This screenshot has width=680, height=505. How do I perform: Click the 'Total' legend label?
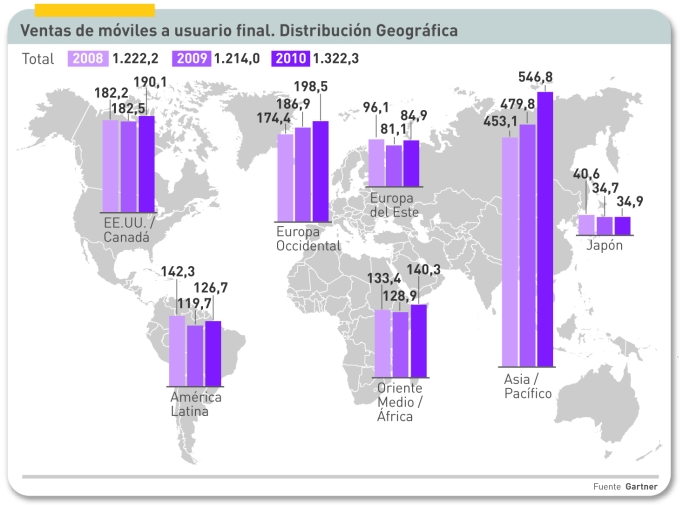coord(38,59)
